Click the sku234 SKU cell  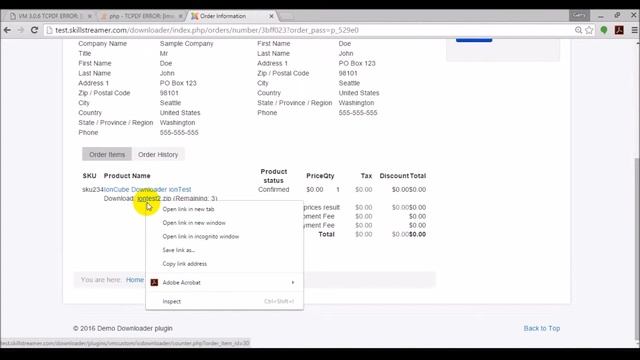(x=93, y=189)
